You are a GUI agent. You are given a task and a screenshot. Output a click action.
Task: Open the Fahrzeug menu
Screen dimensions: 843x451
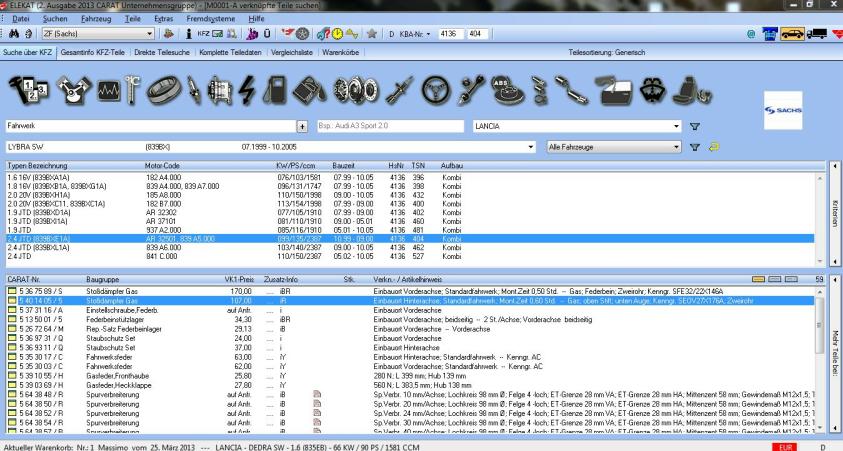[96, 18]
